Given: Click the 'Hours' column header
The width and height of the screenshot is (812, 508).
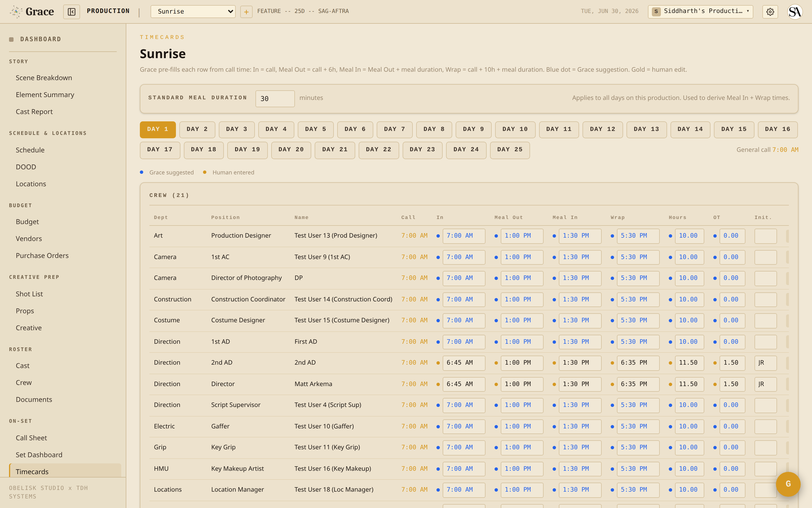Looking at the screenshot, I should tap(678, 217).
